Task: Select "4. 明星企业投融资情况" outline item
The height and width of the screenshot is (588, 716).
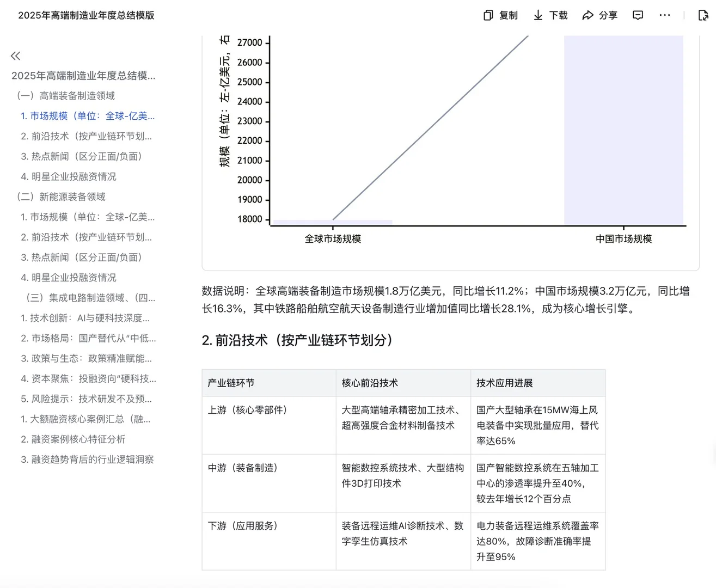Action: coord(69,176)
